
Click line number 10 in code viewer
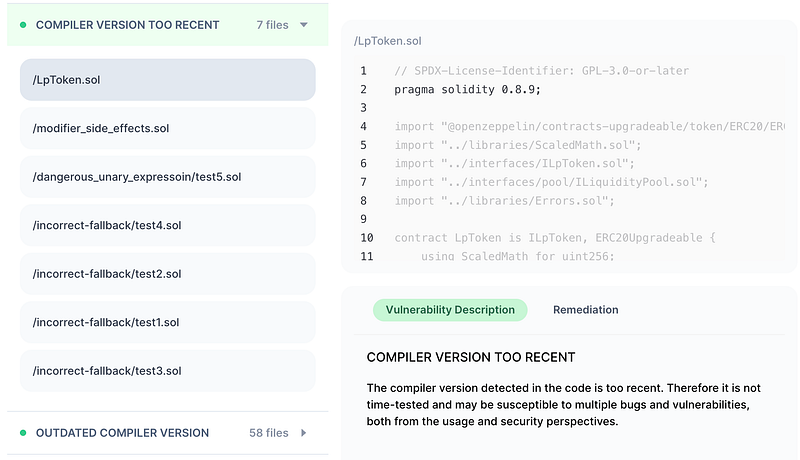coord(366,238)
